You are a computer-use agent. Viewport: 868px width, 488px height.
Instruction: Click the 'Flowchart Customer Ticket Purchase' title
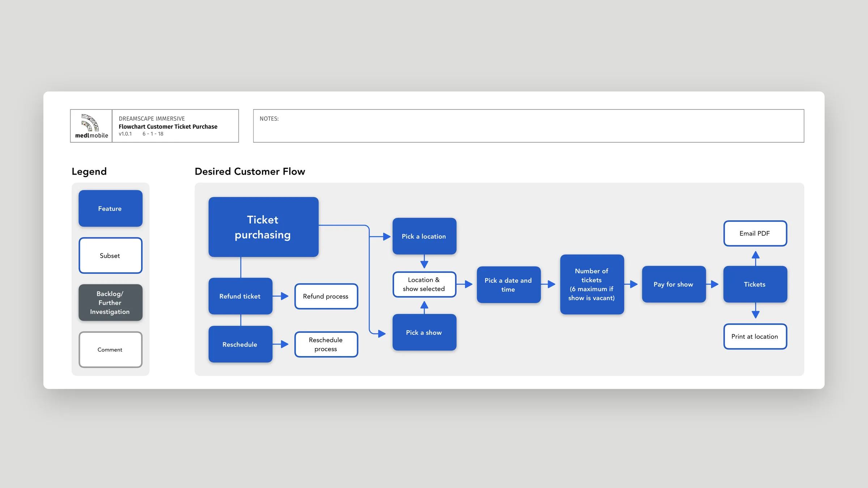point(168,127)
